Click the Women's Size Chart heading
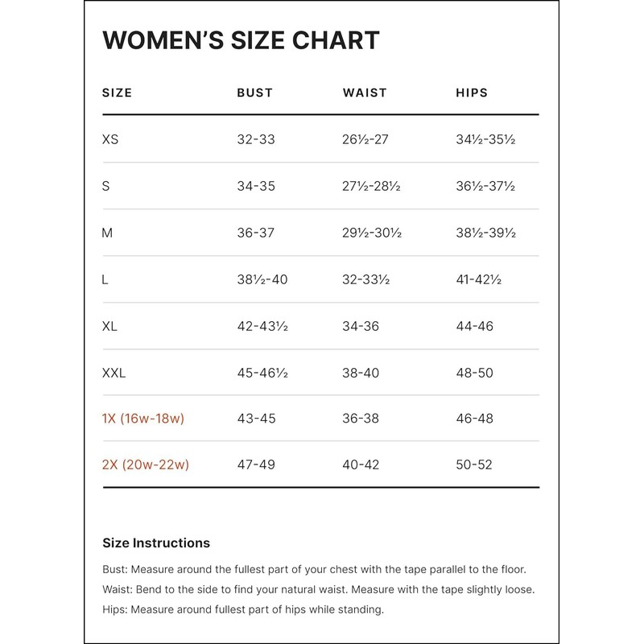This screenshot has height=644, width=644. [241, 40]
